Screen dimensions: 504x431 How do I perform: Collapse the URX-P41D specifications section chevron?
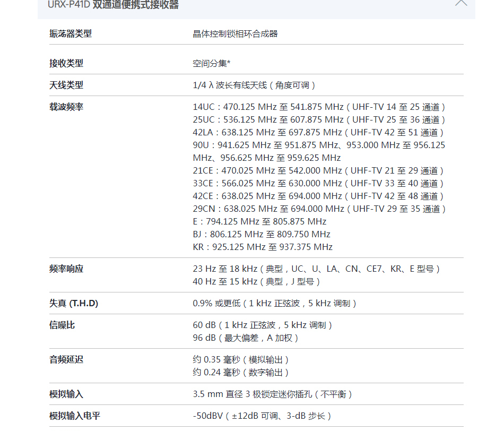click(461, 3)
